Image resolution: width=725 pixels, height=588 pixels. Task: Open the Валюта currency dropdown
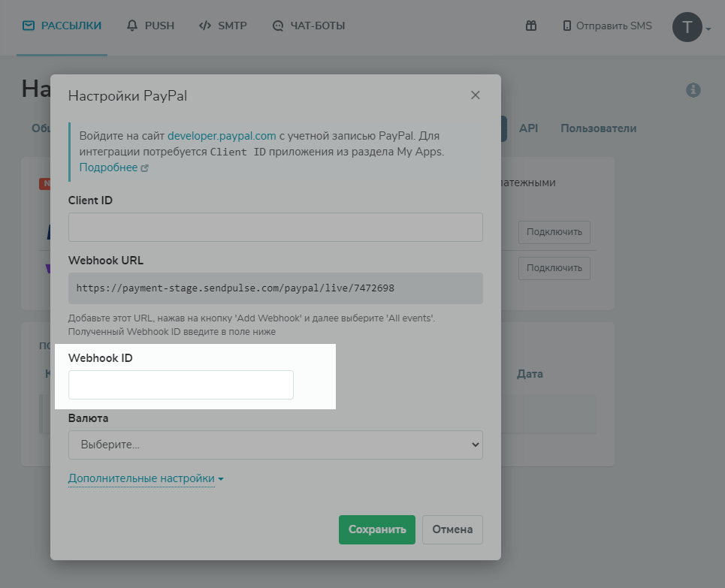(x=275, y=445)
